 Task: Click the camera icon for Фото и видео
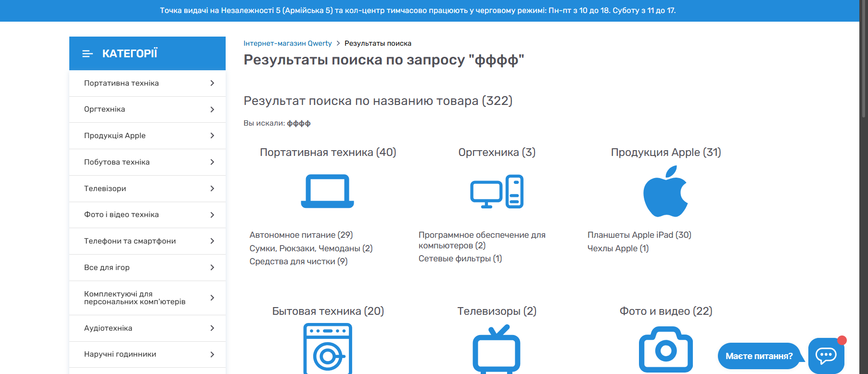665,349
